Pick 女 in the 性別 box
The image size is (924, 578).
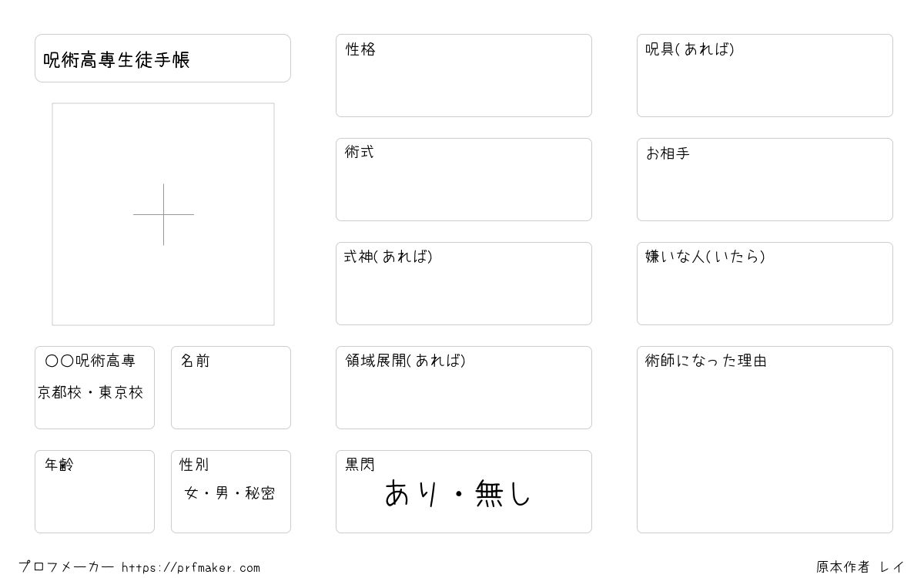pos(191,493)
